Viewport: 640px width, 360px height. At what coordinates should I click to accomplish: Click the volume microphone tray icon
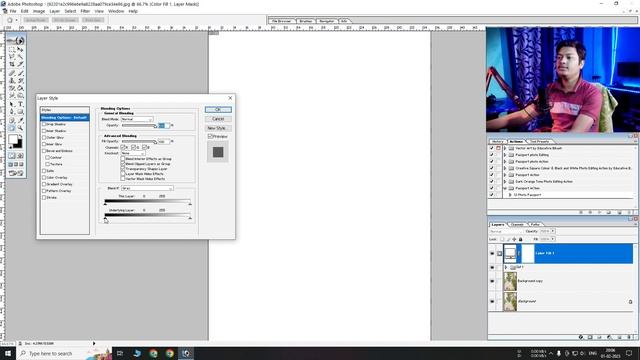pyautogui.click(x=559, y=353)
